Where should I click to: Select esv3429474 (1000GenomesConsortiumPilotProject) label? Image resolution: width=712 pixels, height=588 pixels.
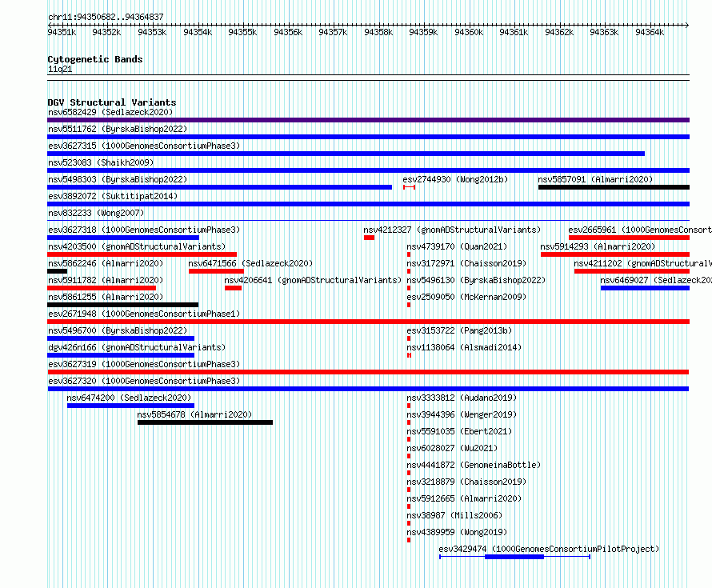tap(549, 549)
